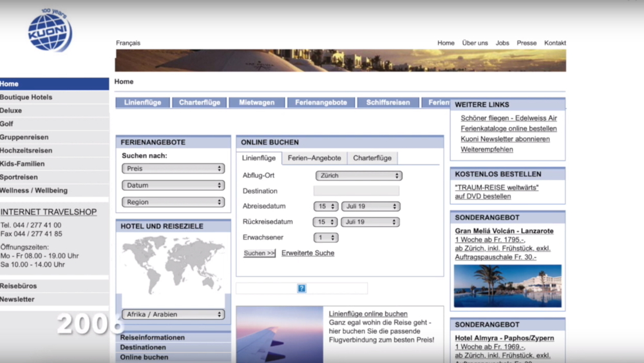Select Mietwagen in the navigation bar
The width and height of the screenshot is (644, 363).
(x=256, y=103)
